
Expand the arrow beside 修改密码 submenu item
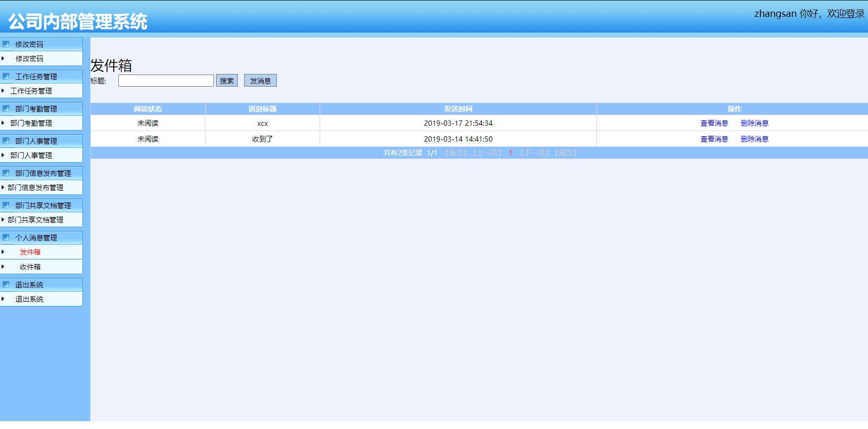[x=3, y=59]
